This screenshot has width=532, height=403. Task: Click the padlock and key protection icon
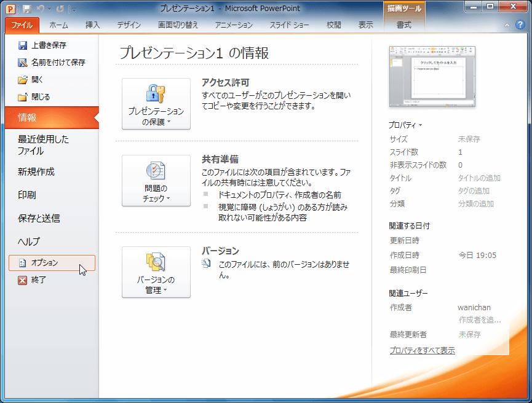[156, 93]
